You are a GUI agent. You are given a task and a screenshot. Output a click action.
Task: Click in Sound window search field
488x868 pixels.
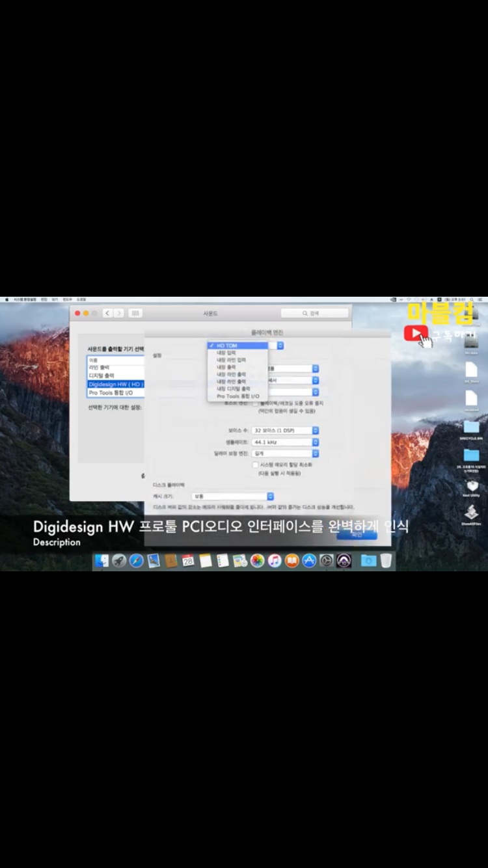(314, 313)
